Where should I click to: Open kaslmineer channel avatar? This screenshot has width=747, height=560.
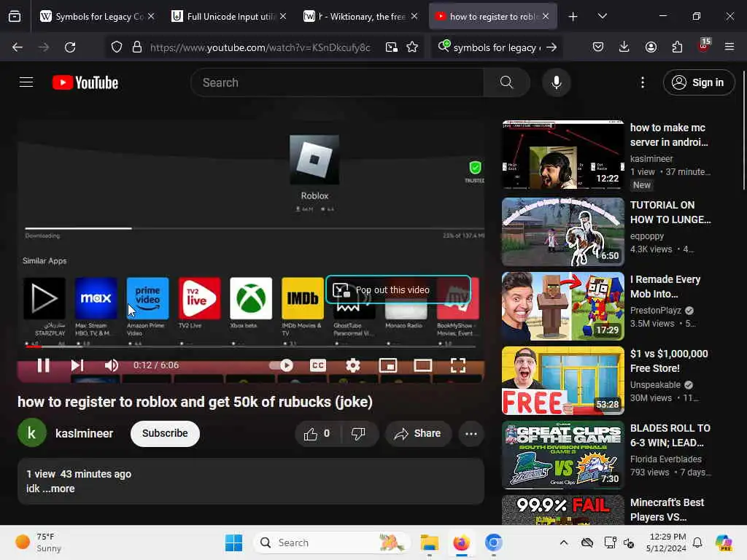coord(32,433)
